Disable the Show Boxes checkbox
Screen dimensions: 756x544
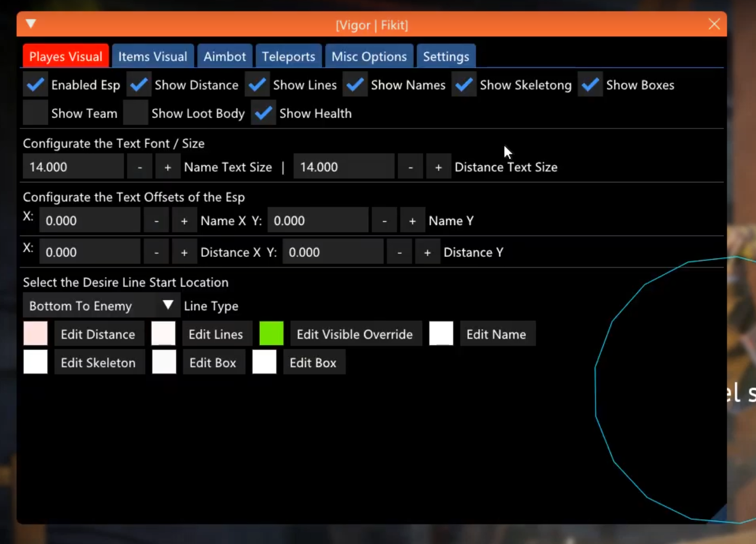tap(590, 85)
